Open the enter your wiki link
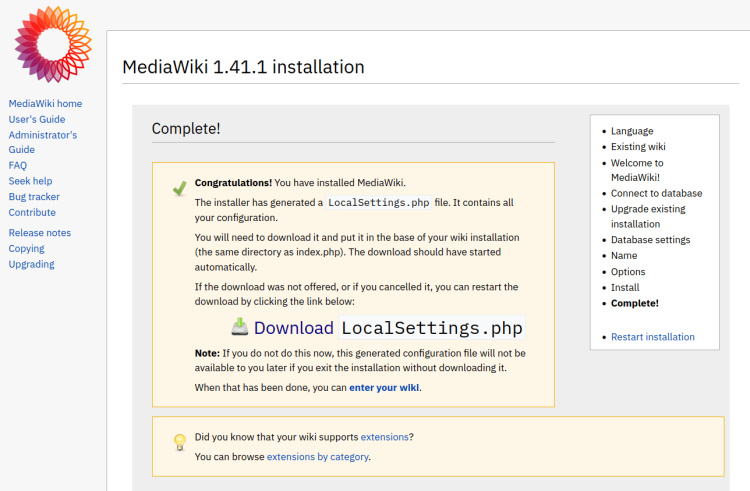The image size is (750, 491). pos(384,387)
